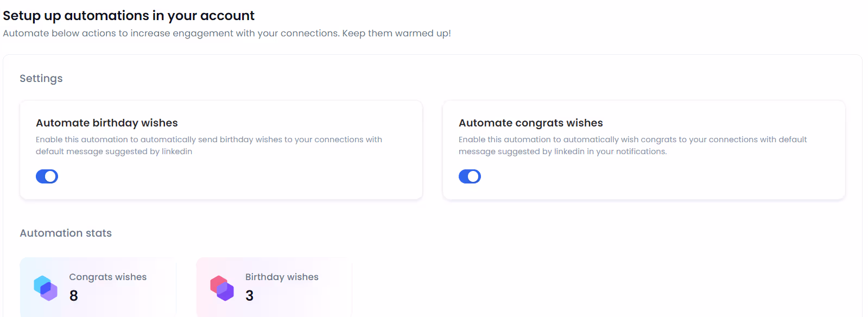Open the Automate birthday wishes card
The height and width of the screenshot is (317, 868).
tap(221, 150)
